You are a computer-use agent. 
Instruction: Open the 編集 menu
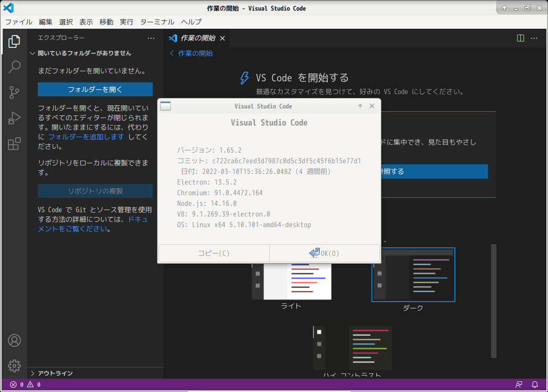(45, 22)
